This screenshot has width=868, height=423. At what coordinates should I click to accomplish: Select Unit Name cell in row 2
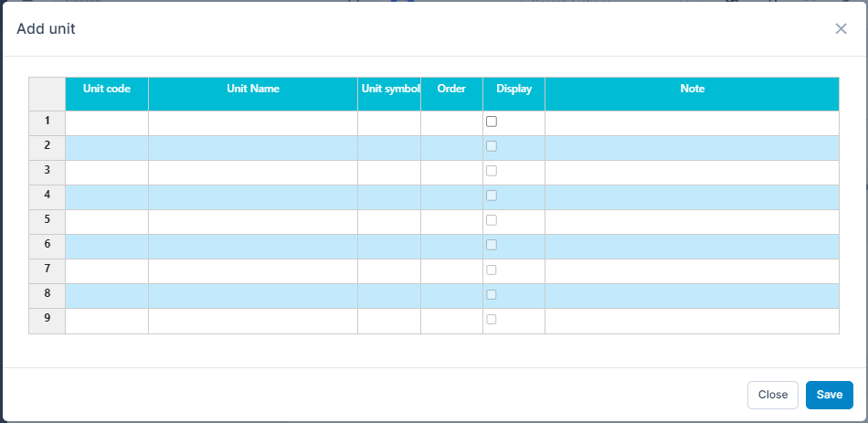[253, 147]
